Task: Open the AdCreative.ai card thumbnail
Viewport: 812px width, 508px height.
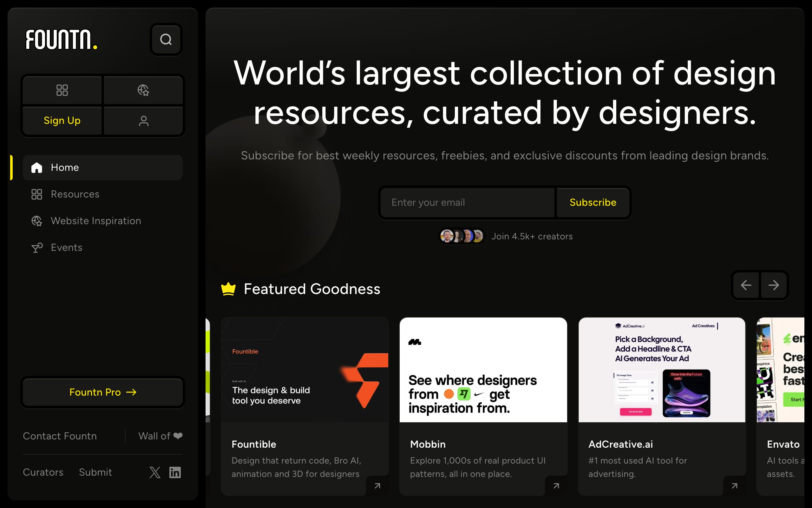Action: pyautogui.click(x=662, y=370)
